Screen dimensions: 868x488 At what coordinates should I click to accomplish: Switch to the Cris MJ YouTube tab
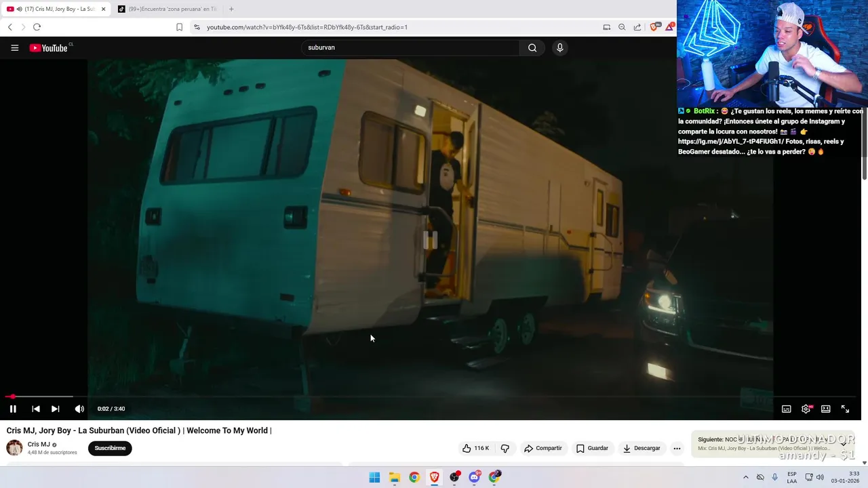point(56,9)
